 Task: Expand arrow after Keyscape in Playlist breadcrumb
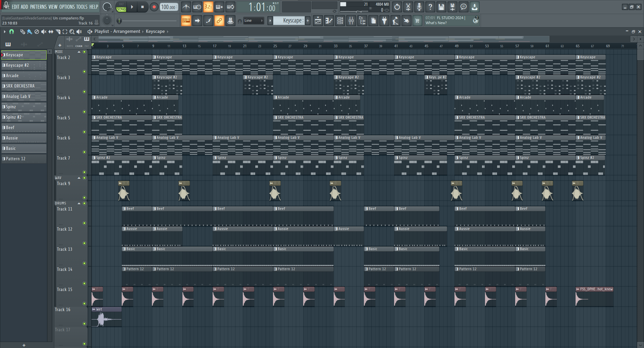(x=168, y=32)
